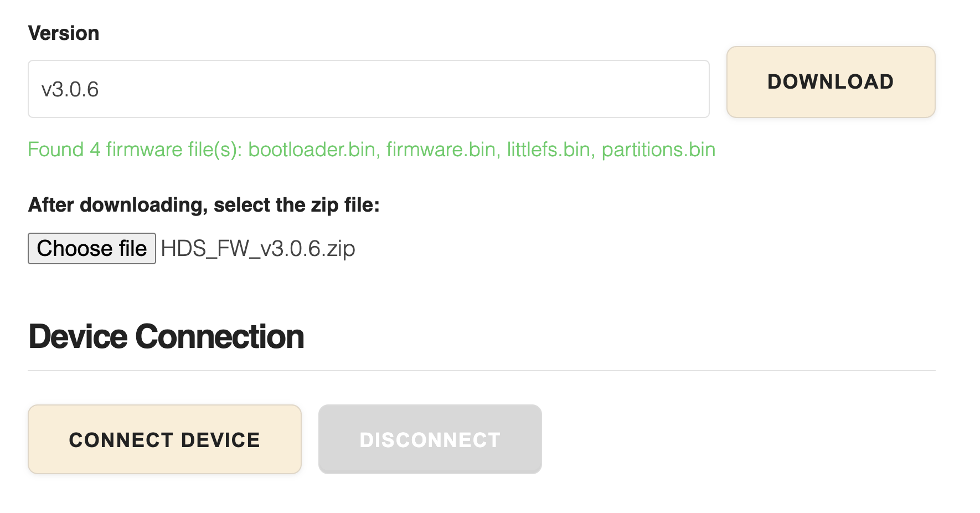This screenshot has height=513, width=980.
Task: Click the "select the zip file:" text
Action: 297,205
